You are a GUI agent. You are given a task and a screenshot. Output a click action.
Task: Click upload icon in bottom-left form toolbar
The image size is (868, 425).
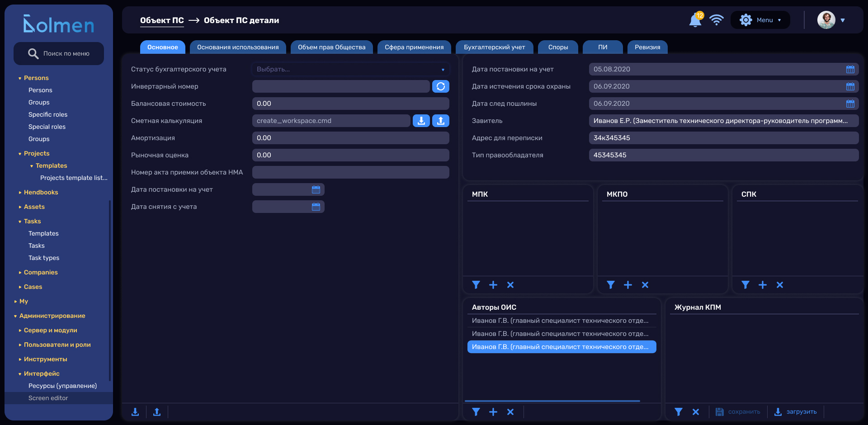tap(157, 412)
